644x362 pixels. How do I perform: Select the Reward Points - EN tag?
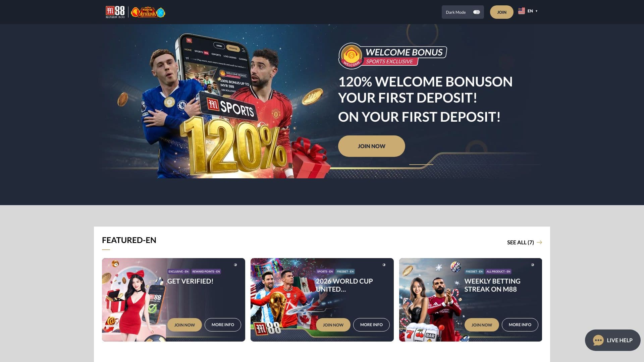click(206, 271)
